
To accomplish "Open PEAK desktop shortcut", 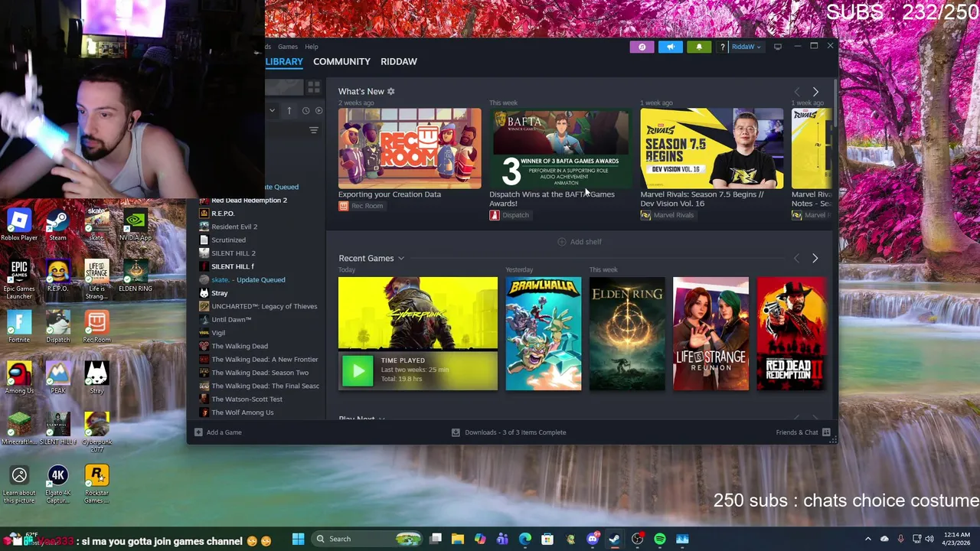I will tap(57, 379).
